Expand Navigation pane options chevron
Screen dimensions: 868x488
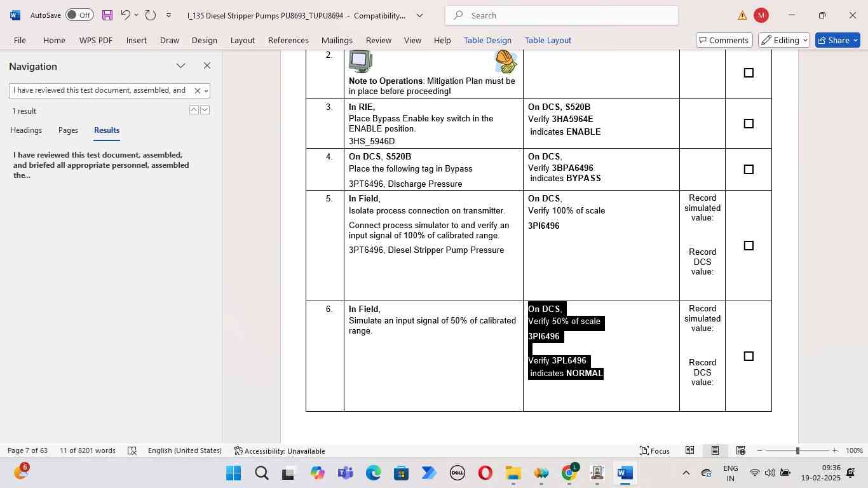[x=181, y=65]
